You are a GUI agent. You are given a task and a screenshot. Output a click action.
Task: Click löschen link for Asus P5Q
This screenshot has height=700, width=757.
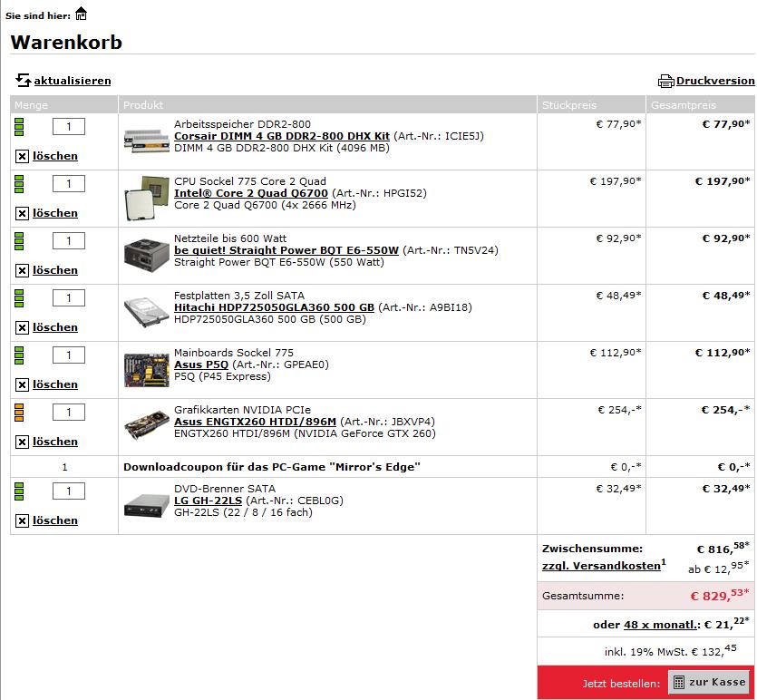click(55, 384)
